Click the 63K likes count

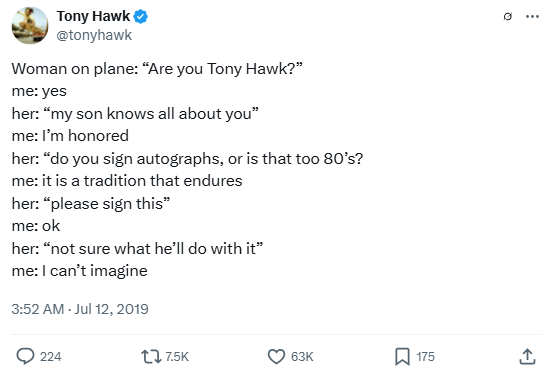pos(302,357)
